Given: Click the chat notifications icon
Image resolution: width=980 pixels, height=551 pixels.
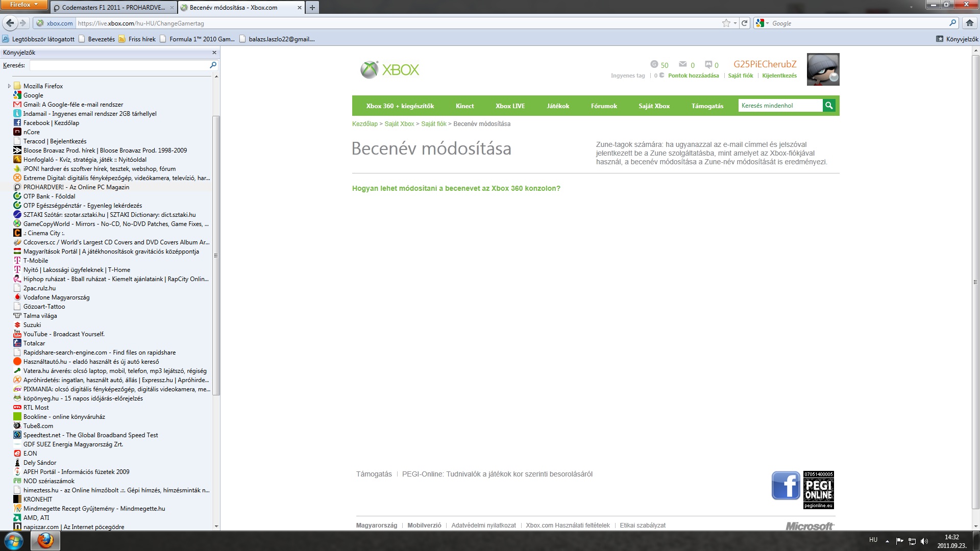Looking at the screenshot, I should (x=708, y=64).
